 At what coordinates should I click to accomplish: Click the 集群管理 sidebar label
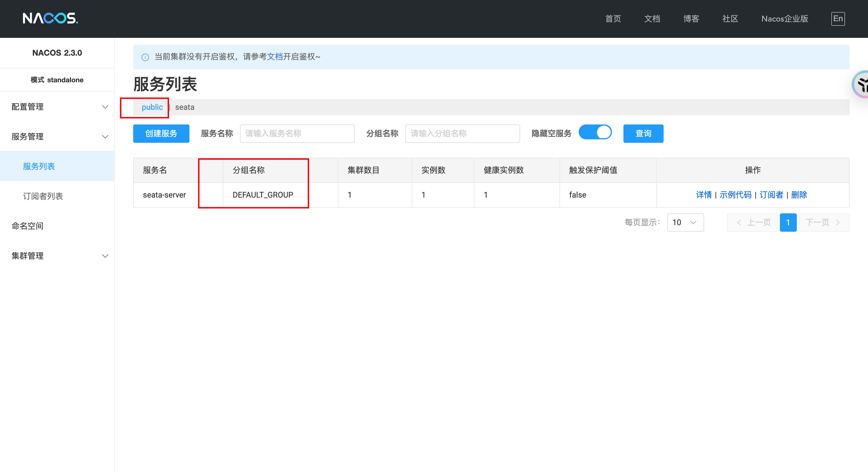coord(27,256)
